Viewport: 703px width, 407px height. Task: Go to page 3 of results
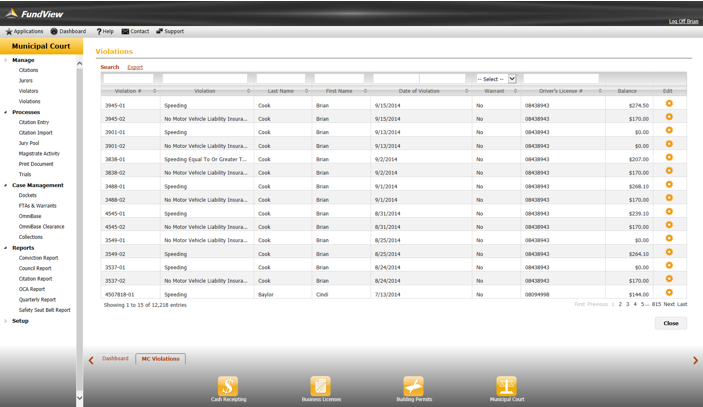[627, 304]
